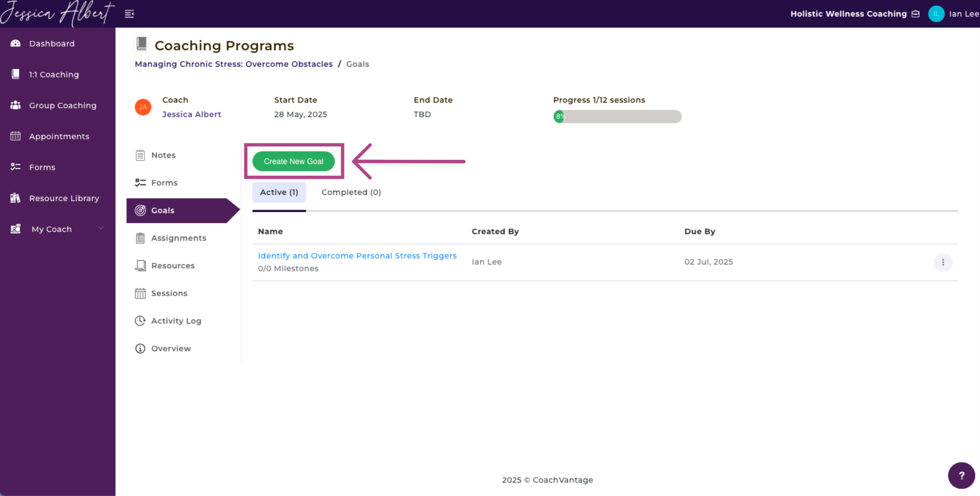Screen dimensions: 980x496
Task: Click the Sessions calendar icon
Action: click(x=140, y=293)
